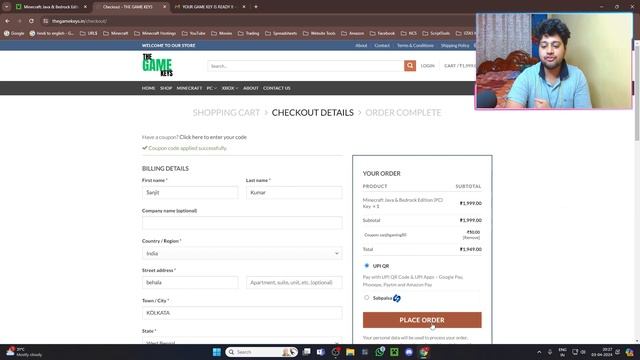Click the PLACE ORDER button
The height and width of the screenshot is (360, 640).
(422, 320)
